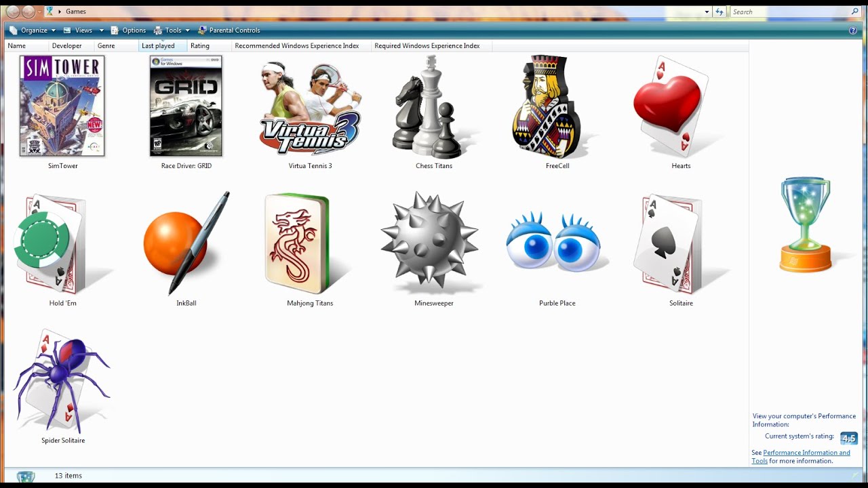This screenshot has width=868, height=488.
Task: Open the Views menu button
Action: pyautogui.click(x=78, y=30)
